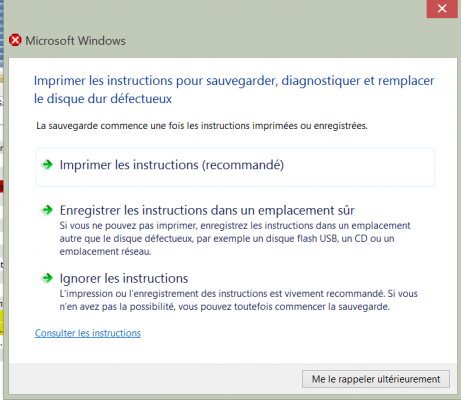Click the red error icon beside Microsoft Windows
The image size is (461, 400).
[15, 40]
